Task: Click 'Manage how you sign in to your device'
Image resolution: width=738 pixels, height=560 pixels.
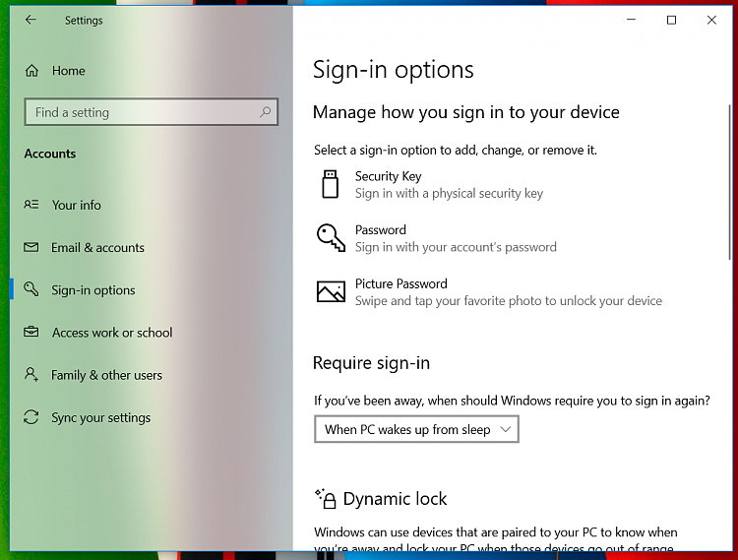Action: pos(466,112)
